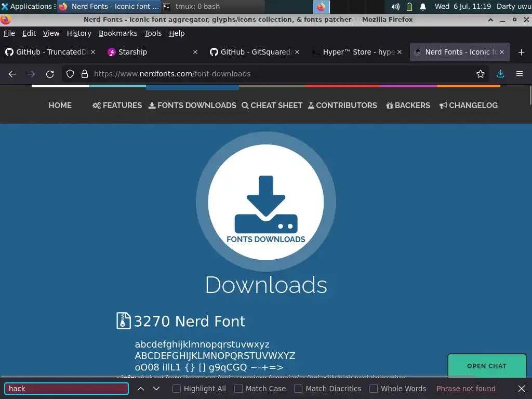Open the History menu

point(79,33)
